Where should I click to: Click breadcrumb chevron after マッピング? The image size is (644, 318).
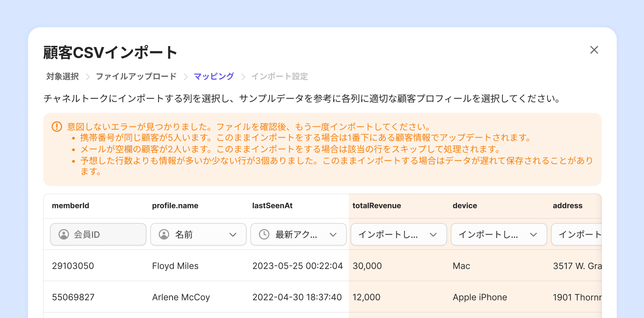pos(243,77)
